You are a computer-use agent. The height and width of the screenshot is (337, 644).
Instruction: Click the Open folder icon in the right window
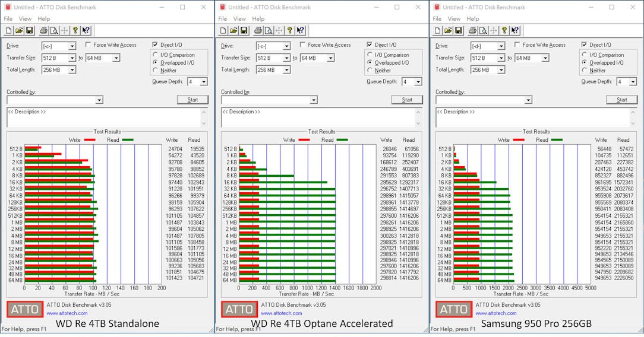(448, 30)
